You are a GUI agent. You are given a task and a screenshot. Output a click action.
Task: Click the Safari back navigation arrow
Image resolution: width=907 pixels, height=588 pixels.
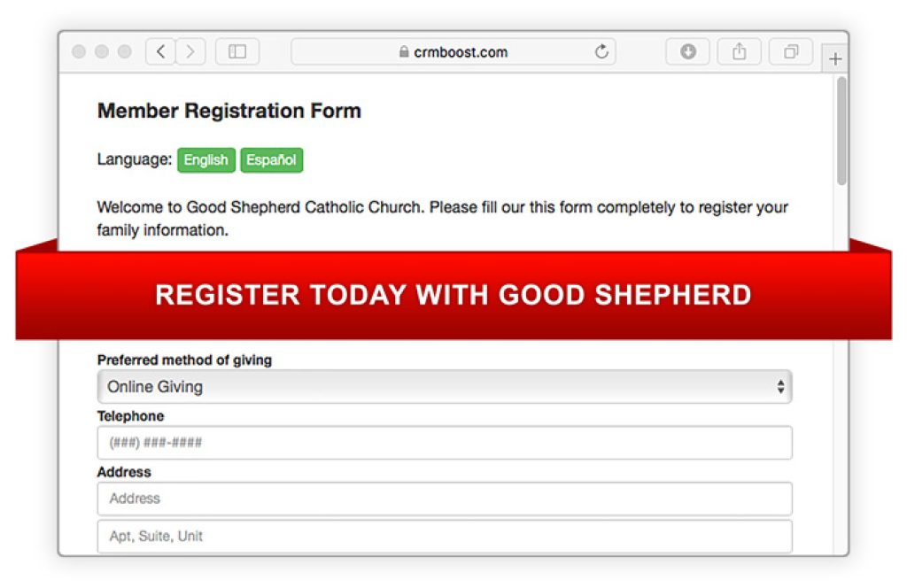[x=160, y=51]
